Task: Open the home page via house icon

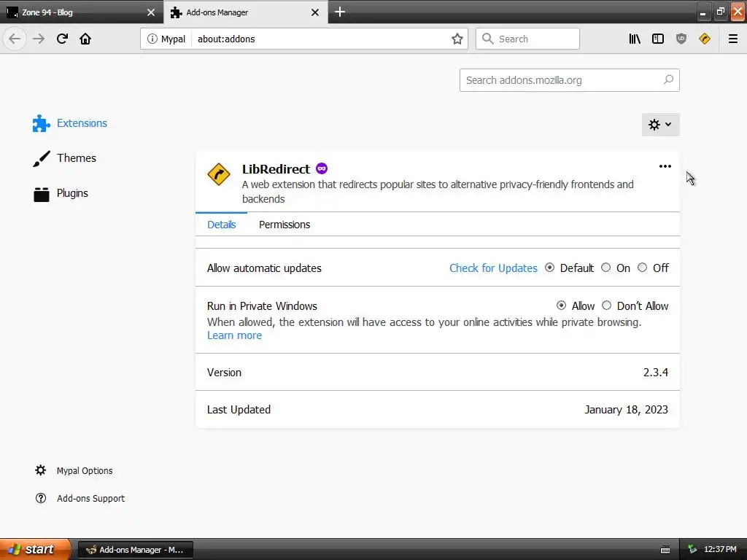Action: [x=85, y=39]
